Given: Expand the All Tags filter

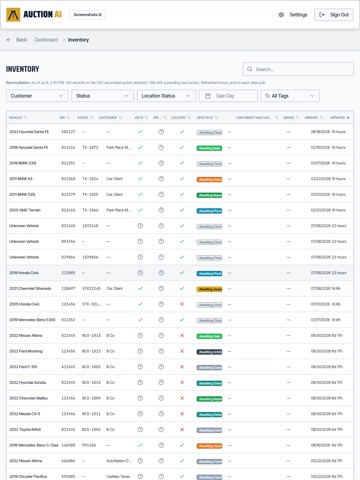Looking at the screenshot, I should click(290, 96).
